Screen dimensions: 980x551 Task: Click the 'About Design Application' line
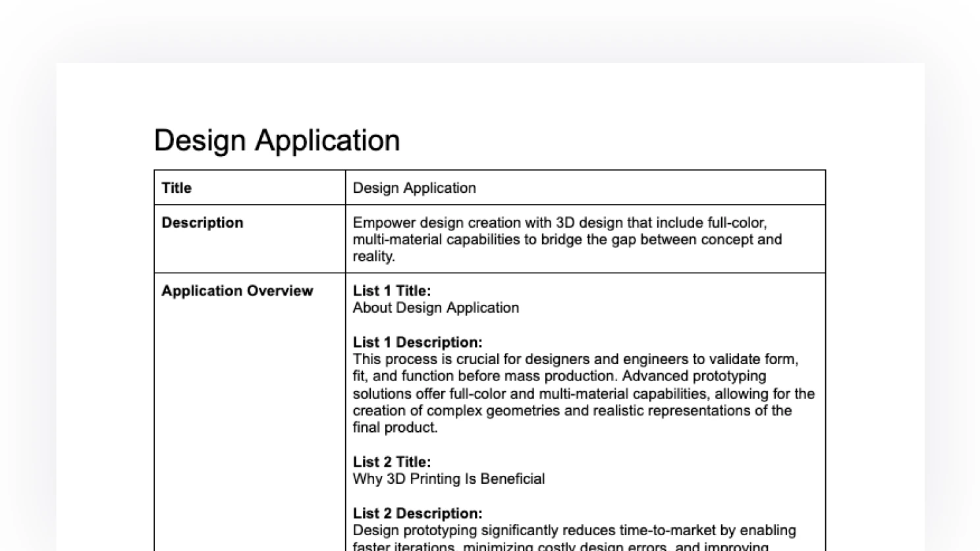pos(436,308)
